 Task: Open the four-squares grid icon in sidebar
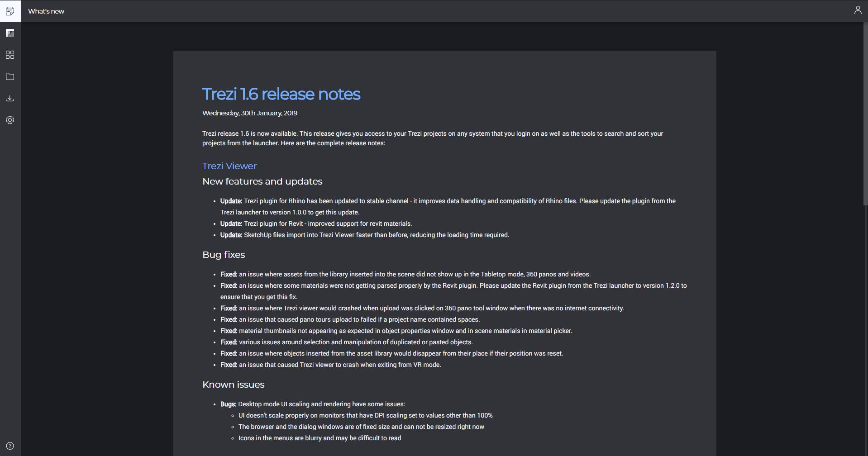[x=10, y=55]
